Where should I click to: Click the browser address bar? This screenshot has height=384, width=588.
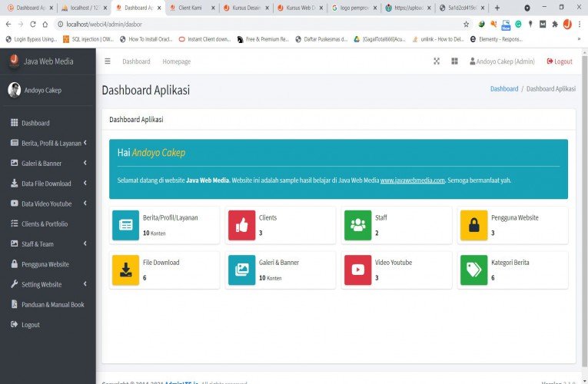[259, 25]
